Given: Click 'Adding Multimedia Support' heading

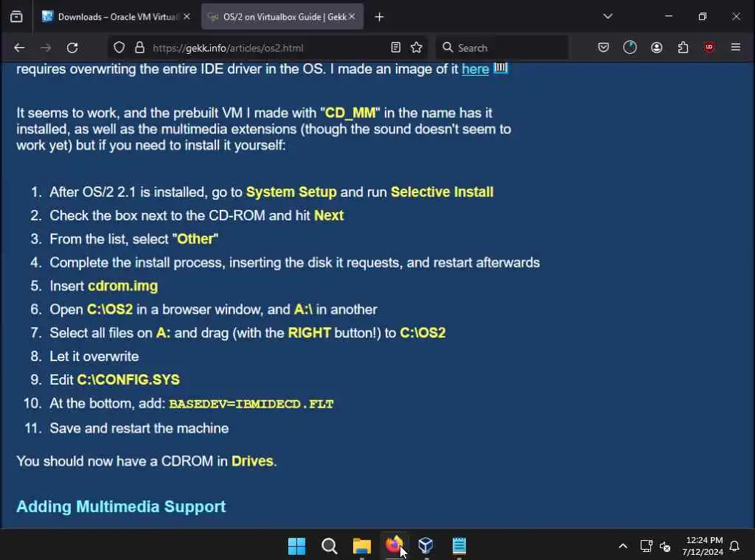Looking at the screenshot, I should 121,507.
